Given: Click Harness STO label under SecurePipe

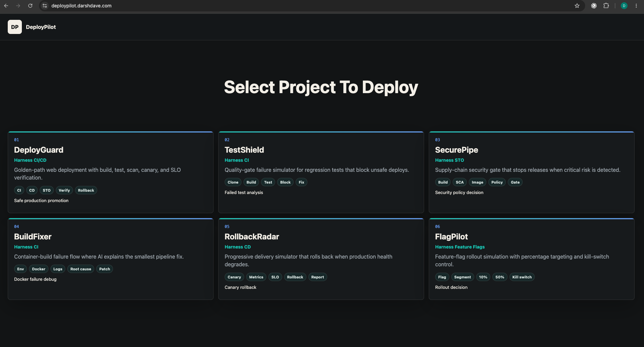Looking at the screenshot, I should tap(449, 160).
